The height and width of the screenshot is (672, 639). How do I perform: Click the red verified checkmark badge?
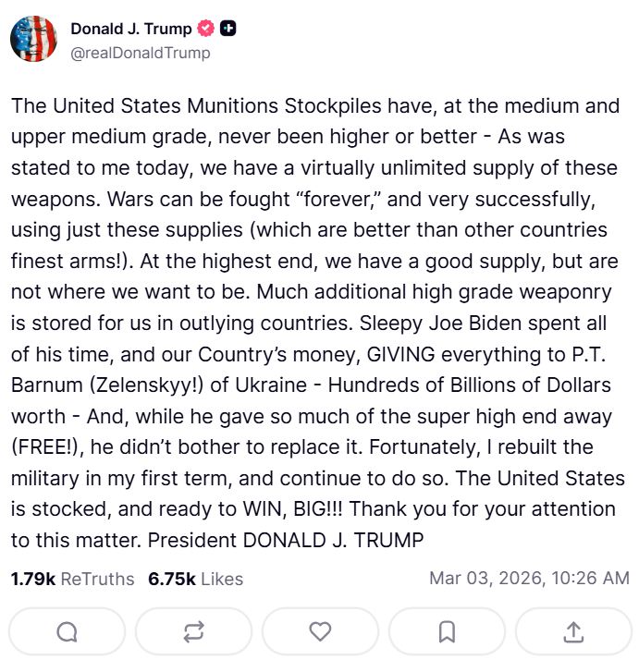[206, 29]
